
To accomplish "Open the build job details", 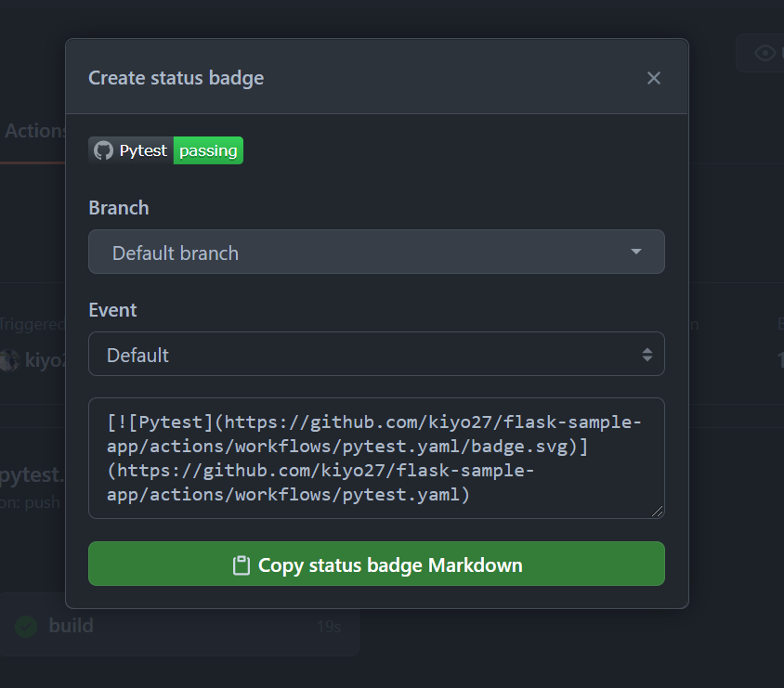I will pos(70,626).
